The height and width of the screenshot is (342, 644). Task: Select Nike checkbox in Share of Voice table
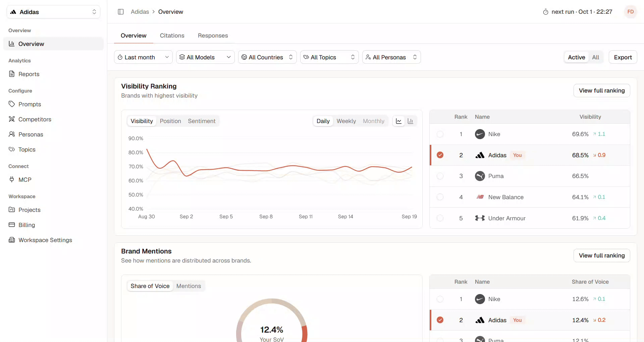click(440, 299)
